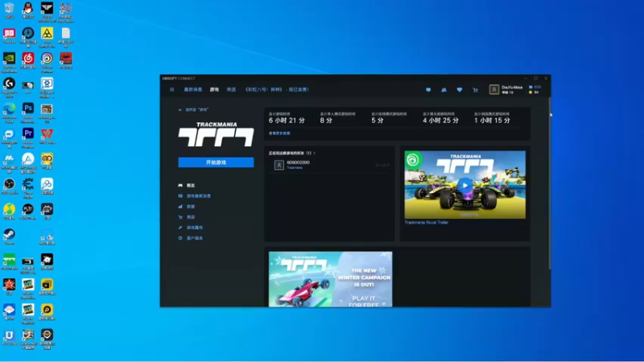Image resolution: width=644 pixels, height=362 pixels.
Task: Click the customer support icon in sidebar
Action: tap(180, 238)
